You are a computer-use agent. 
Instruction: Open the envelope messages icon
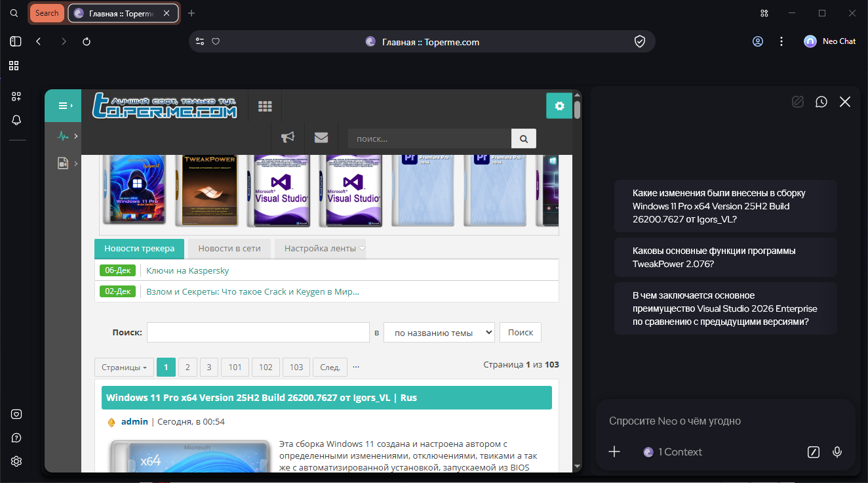click(x=321, y=137)
